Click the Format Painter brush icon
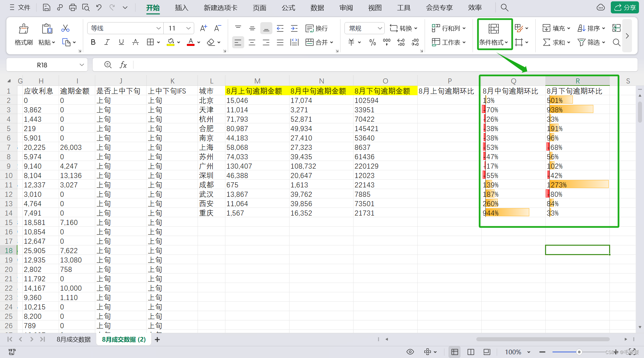Image resolution: width=644 pixels, height=358 pixels. click(23, 28)
